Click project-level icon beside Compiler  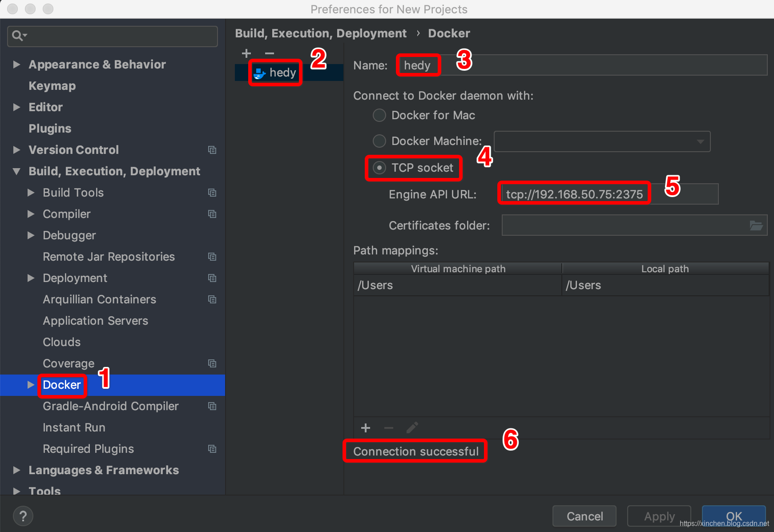click(x=212, y=214)
